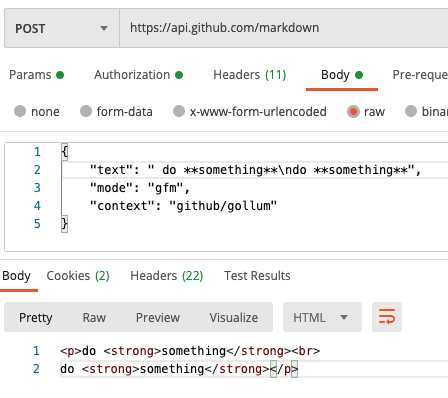Click response line 2 ending with </p>
Viewport: 448px width, 398px height.
click(x=179, y=369)
